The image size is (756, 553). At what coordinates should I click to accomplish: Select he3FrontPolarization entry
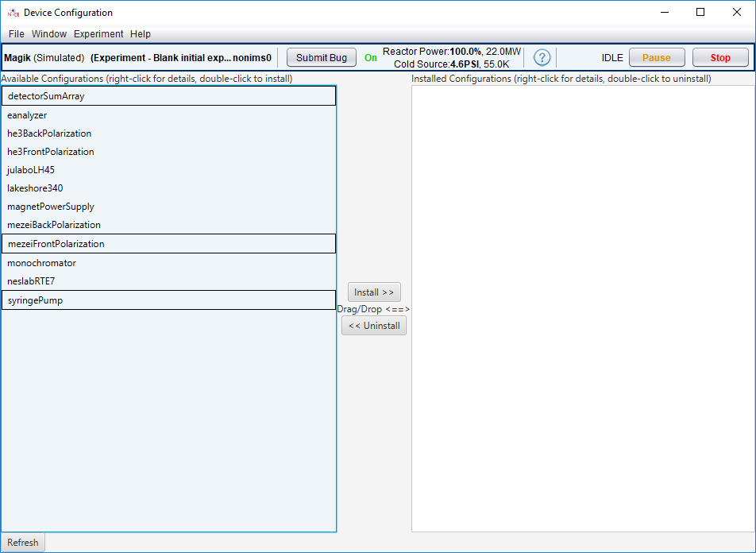click(168, 152)
